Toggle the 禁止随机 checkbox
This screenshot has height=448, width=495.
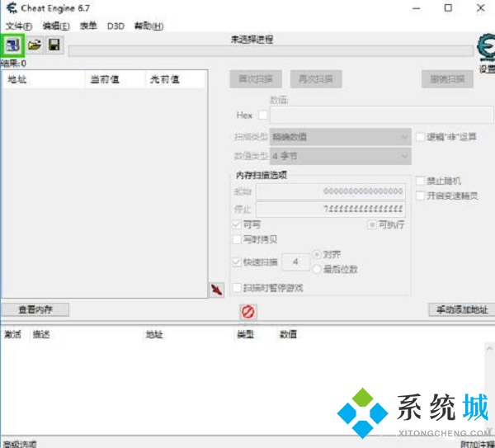420,182
